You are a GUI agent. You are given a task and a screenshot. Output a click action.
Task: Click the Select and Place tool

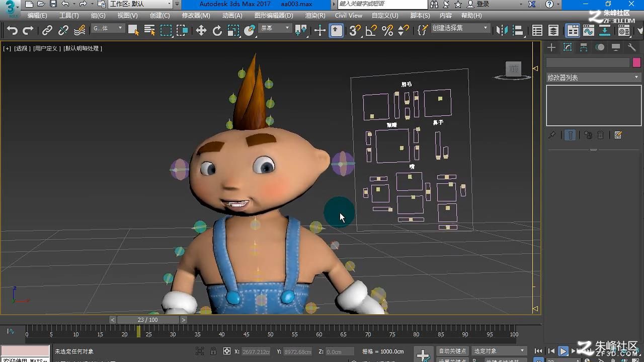point(250,31)
